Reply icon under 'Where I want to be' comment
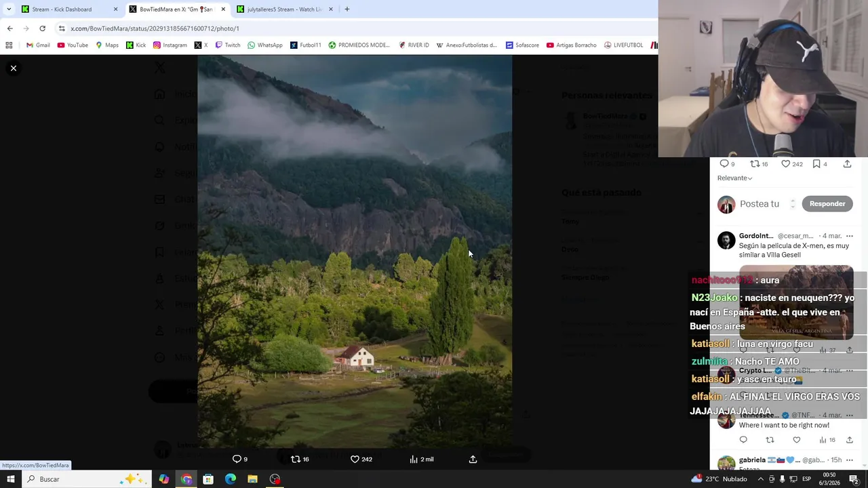 tap(743, 440)
